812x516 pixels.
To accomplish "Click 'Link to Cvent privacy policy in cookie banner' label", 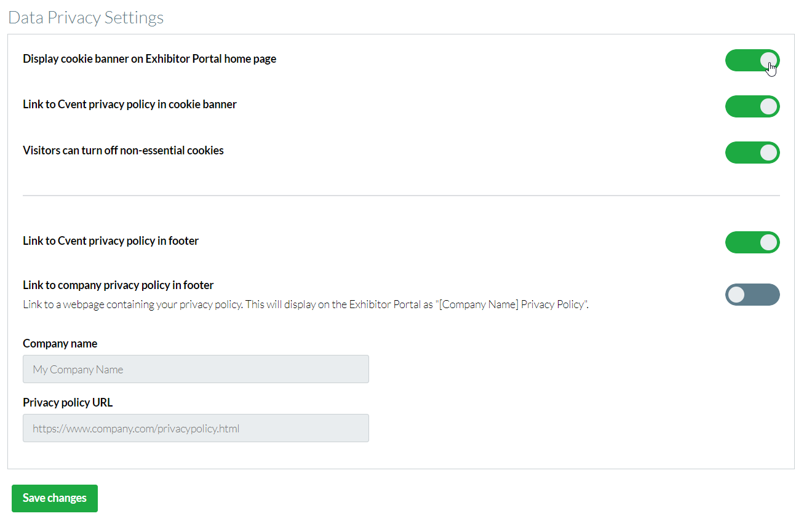I will (130, 105).
